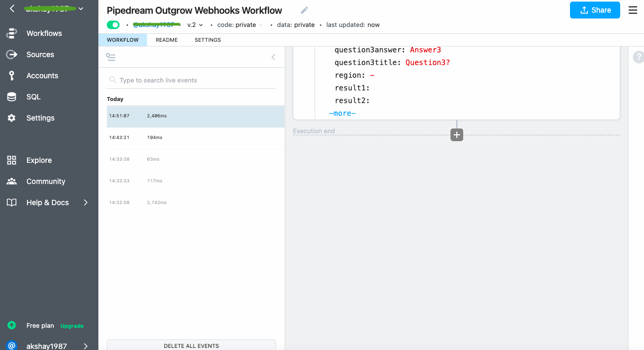This screenshot has height=350, width=644.
Task: Click the question3answer value Answer3
Action: [x=426, y=50]
